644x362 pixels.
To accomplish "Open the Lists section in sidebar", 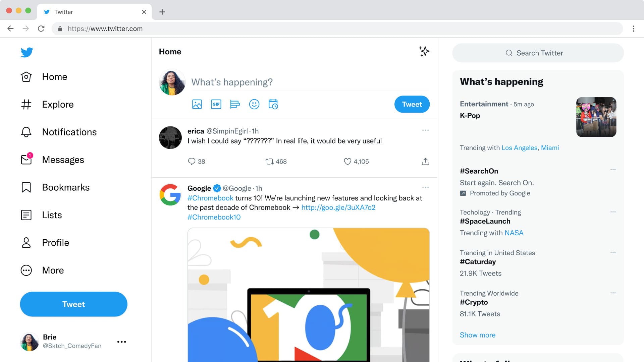I will click(x=51, y=215).
